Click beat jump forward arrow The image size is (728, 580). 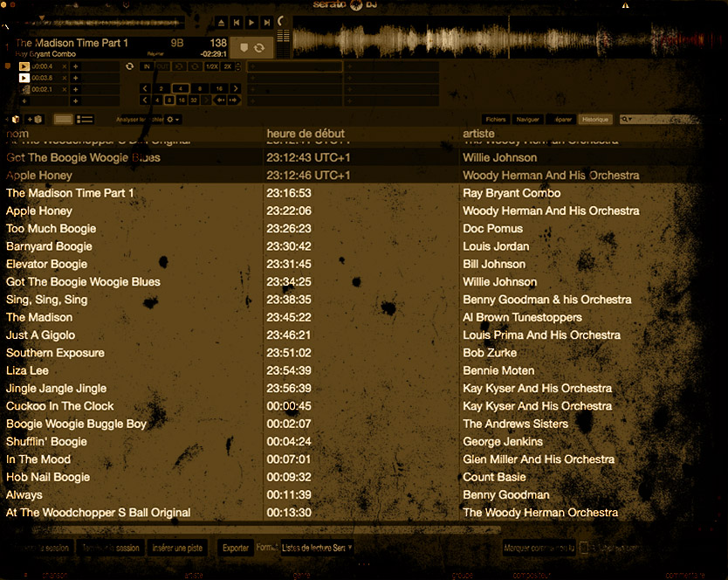click(x=233, y=100)
